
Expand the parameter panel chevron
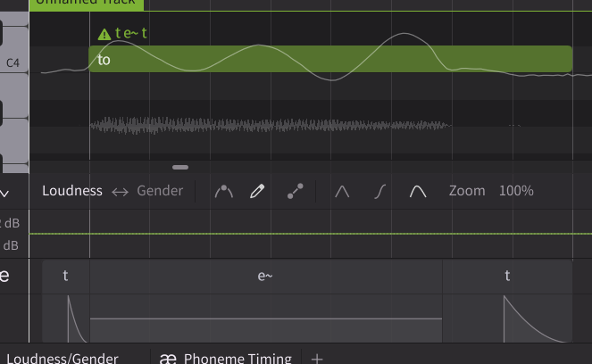(x=4, y=194)
